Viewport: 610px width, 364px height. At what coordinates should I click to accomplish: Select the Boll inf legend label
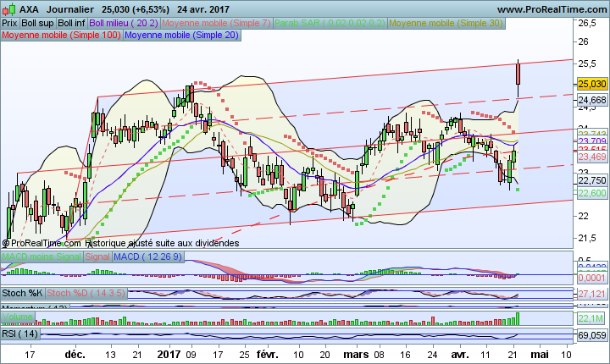[71, 24]
